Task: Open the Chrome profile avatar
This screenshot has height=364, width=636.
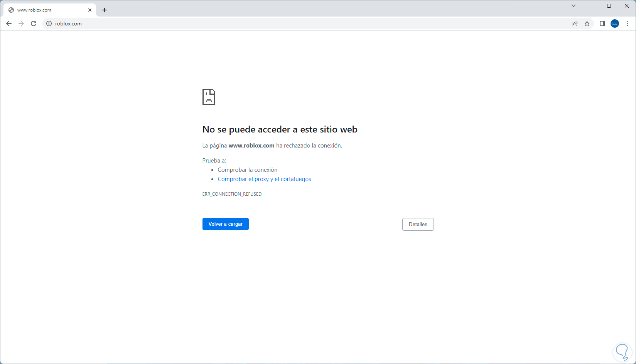Action: [615, 23]
